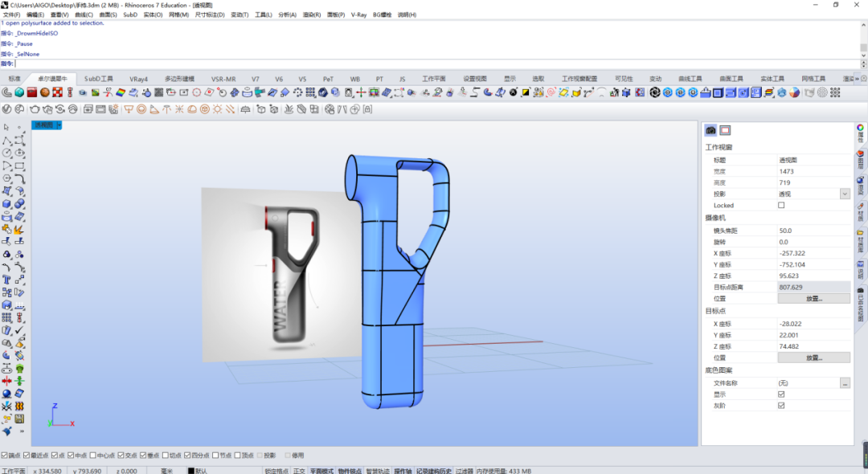
Task: Click the red box icon in top toolbar
Action: [x=32, y=92]
